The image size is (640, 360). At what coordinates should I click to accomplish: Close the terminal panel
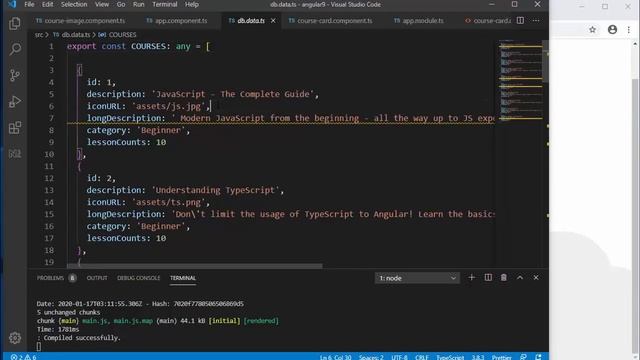[536, 278]
